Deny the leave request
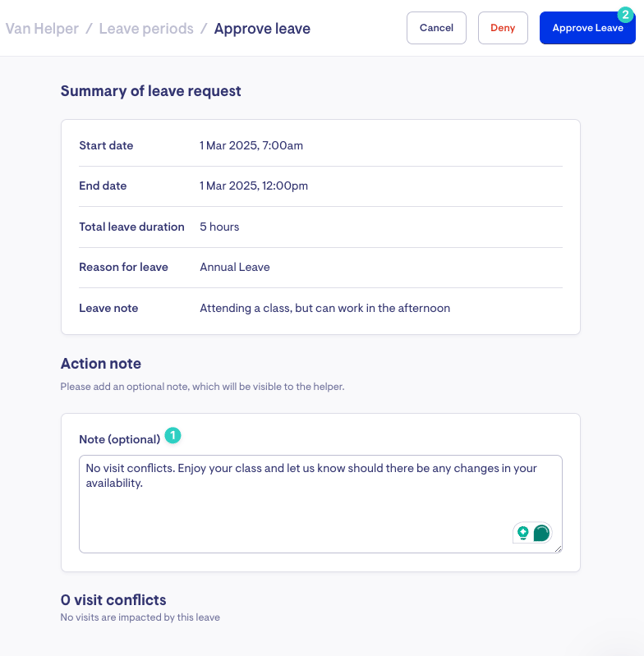The image size is (644, 656). [x=503, y=28]
